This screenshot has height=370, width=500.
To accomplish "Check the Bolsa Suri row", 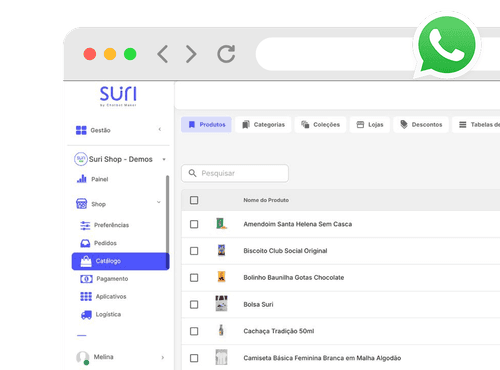I will (194, 304).
